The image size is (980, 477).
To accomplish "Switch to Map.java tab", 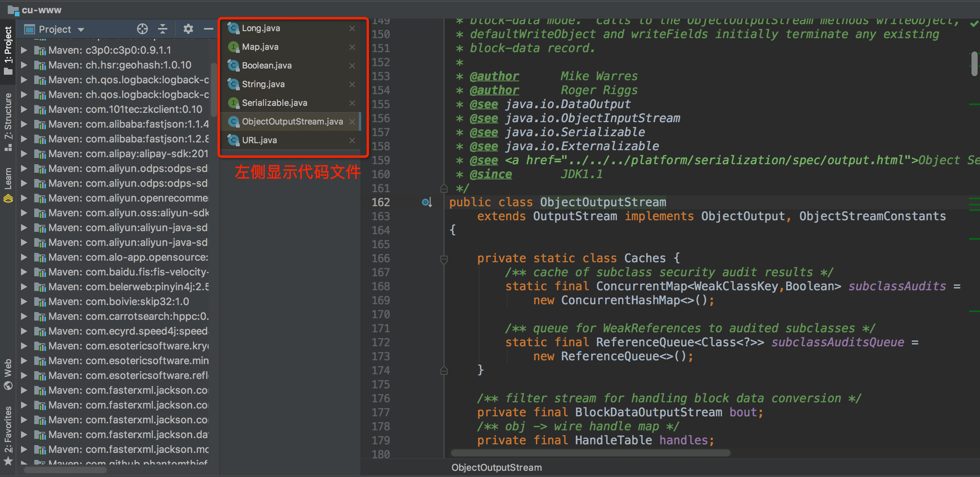I will click(260, 47).
